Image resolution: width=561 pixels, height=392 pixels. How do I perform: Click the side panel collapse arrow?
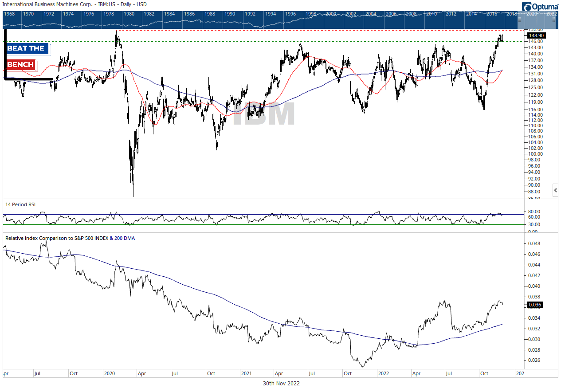pyautogui.click(x=555, y=191)
